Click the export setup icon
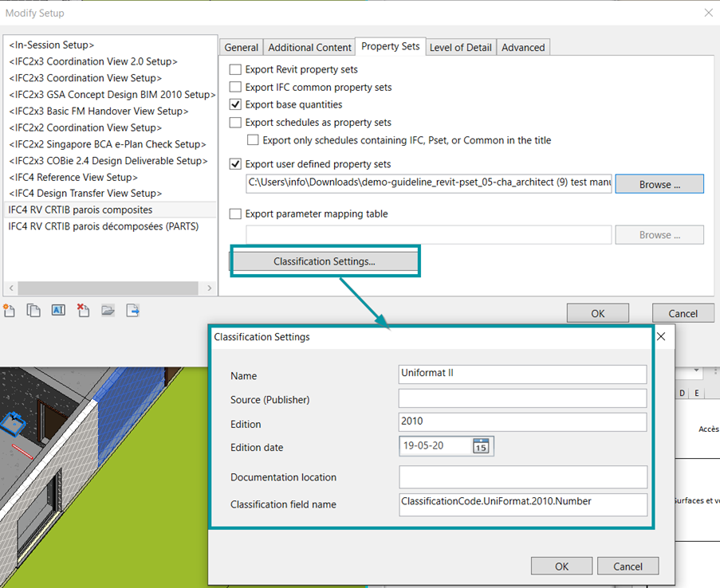The image size is (720, 588). (132, 311)
